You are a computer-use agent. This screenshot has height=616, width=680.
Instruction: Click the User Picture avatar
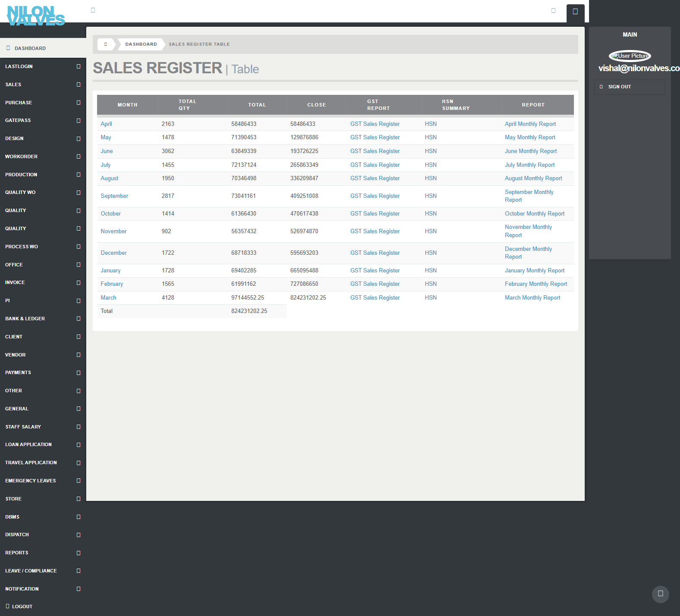630,56
